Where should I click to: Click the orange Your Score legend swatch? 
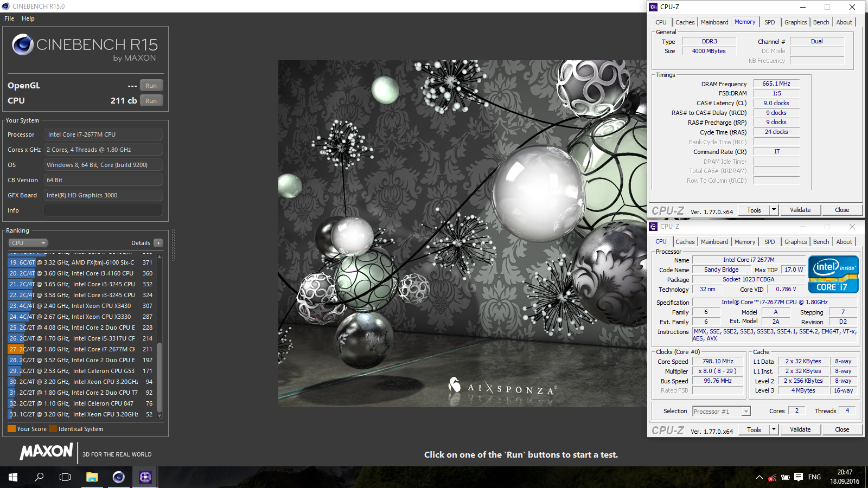coord(11,429)
